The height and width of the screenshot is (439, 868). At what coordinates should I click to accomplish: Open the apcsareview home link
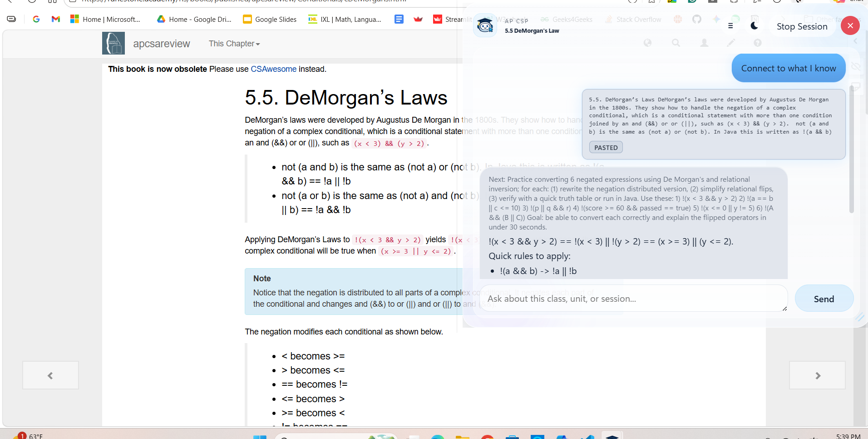click(x=162, y=44)
